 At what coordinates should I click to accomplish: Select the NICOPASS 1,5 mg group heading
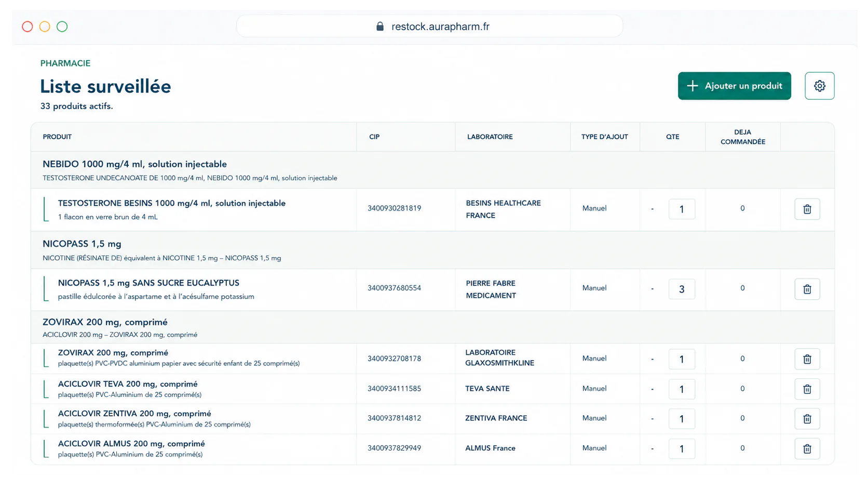[x=82, y=244]
